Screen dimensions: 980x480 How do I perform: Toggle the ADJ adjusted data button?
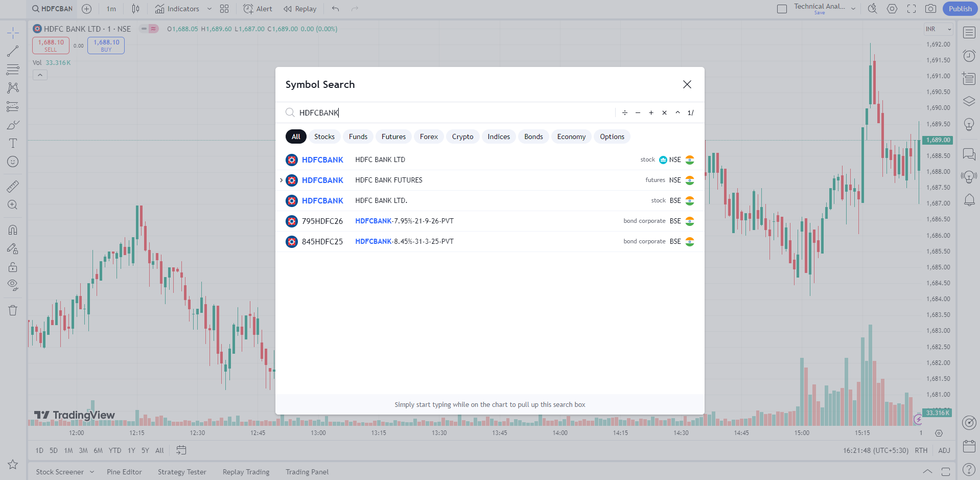(x=944, y=450)
